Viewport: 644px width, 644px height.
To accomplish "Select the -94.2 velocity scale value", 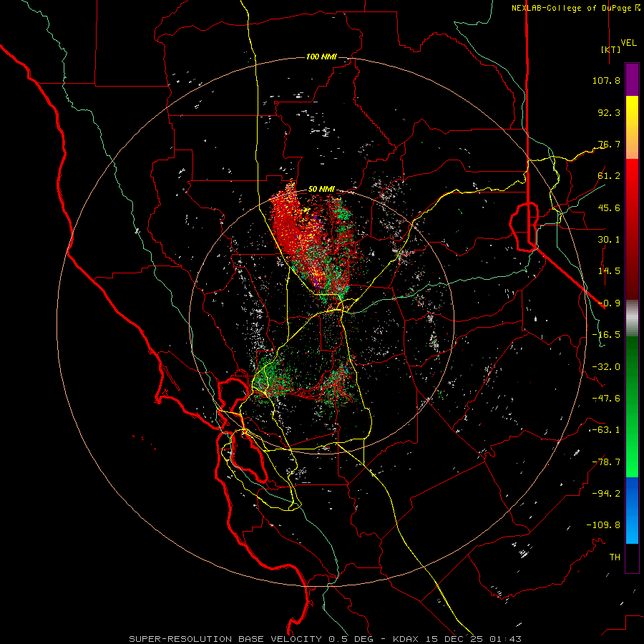I will [x=606, y=494].
